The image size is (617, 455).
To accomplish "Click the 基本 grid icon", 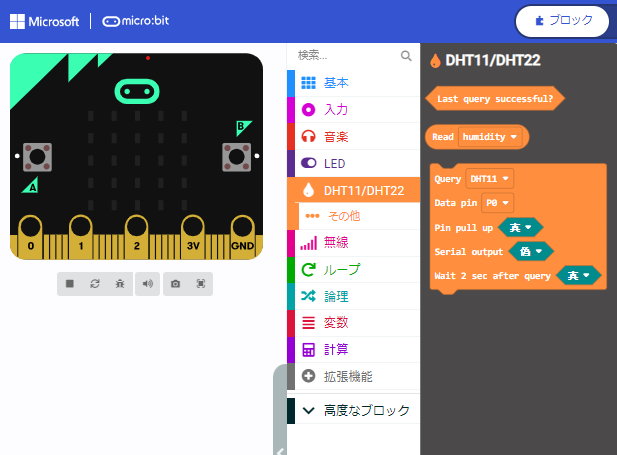I will click(308, 83).
